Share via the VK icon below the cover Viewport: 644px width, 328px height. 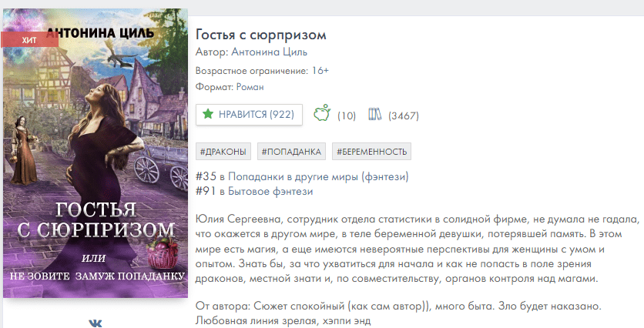96,323
